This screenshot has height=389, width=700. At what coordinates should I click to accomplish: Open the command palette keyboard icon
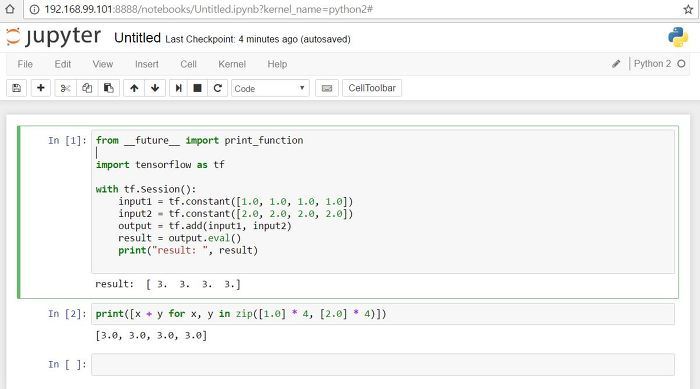(327, 88)
